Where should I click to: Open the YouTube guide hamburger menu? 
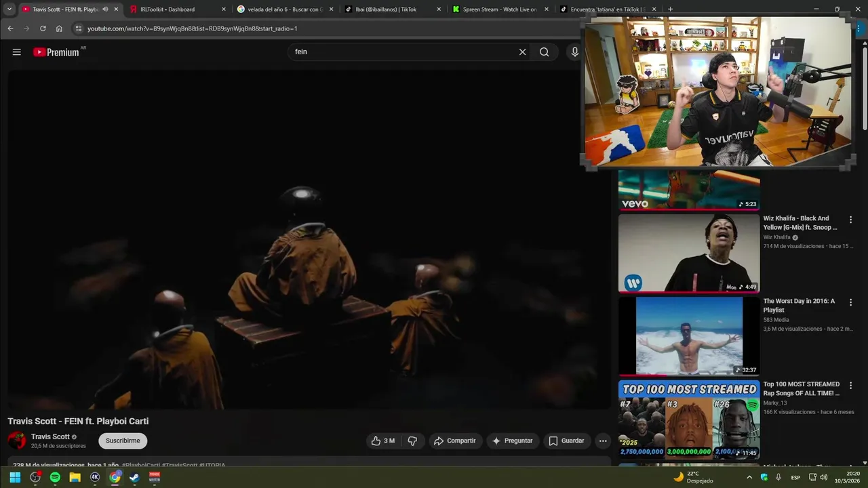17,52
